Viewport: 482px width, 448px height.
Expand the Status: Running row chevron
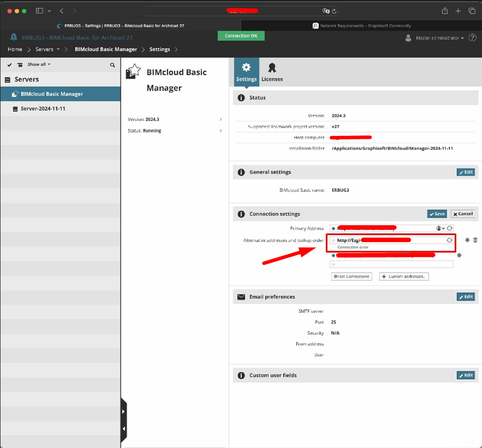tap(221, 130)
